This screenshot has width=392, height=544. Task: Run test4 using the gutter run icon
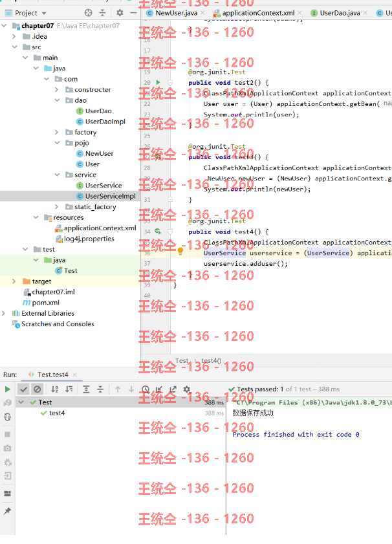point(158,231)
